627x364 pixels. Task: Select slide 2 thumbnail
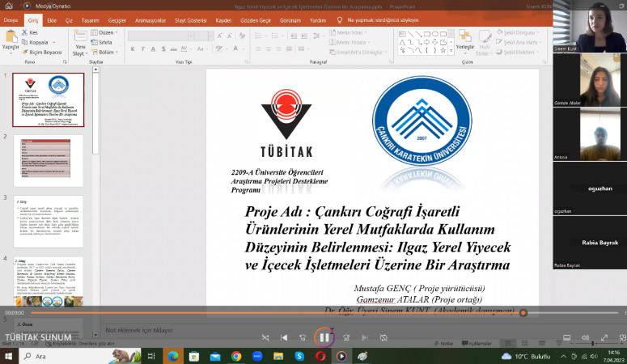pos(49,161)
